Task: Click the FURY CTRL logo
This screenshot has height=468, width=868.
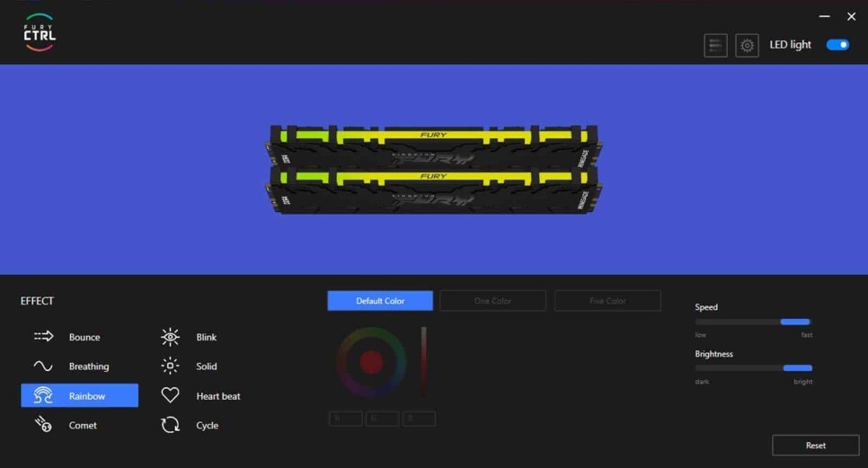Action: click(x=40, y=32)
